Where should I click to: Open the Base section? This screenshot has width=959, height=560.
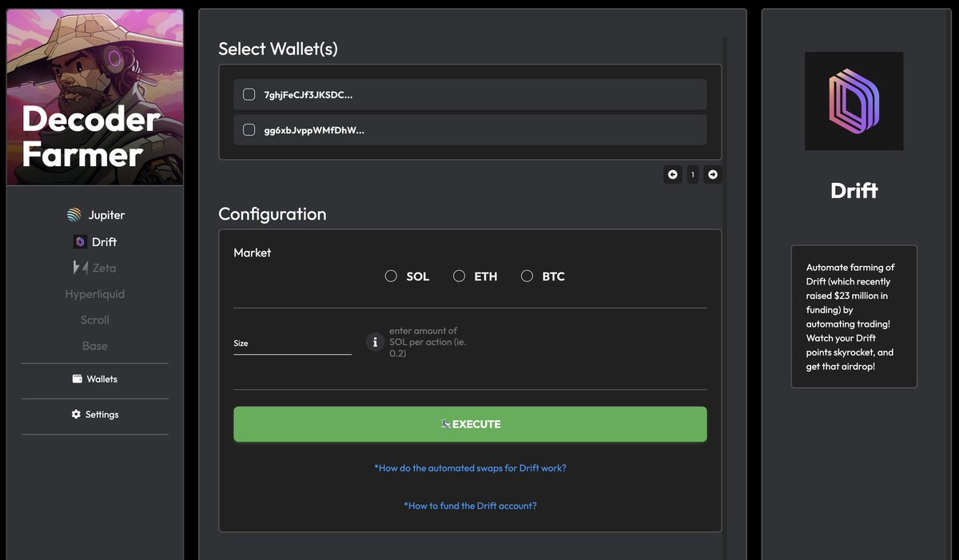coord(95,346)
